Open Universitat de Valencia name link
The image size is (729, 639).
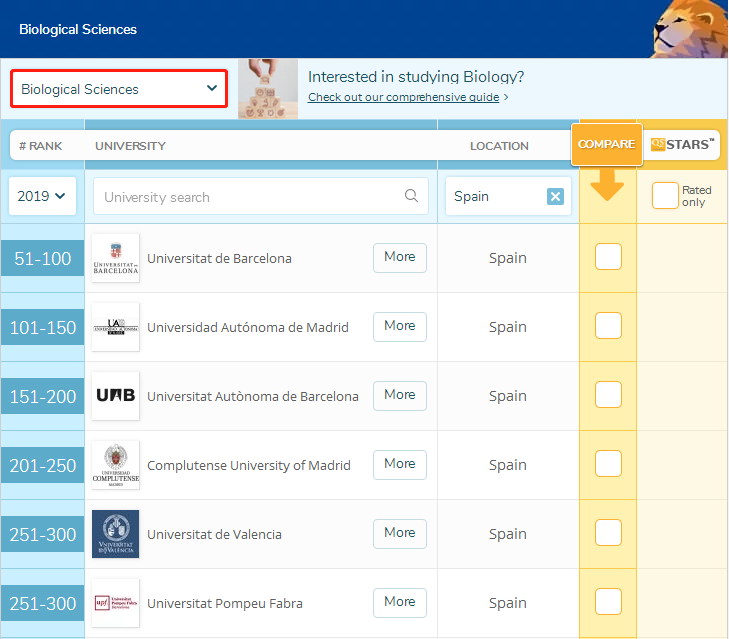coord(214,534)
